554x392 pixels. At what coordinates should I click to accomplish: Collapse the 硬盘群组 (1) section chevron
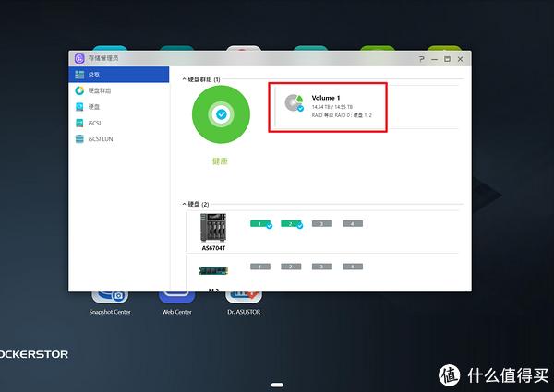pyautogui.click(x=184, y=79)
